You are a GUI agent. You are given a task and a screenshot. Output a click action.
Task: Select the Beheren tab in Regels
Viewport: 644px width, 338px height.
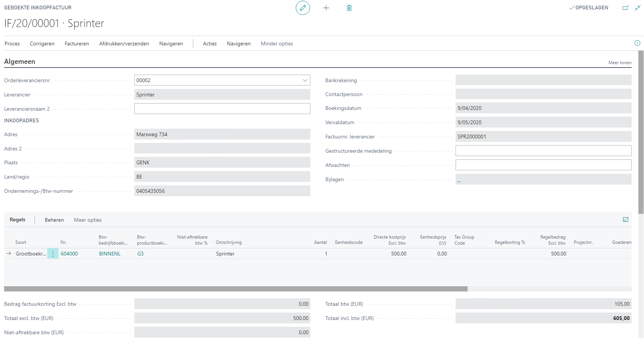[x=54, y=220]
